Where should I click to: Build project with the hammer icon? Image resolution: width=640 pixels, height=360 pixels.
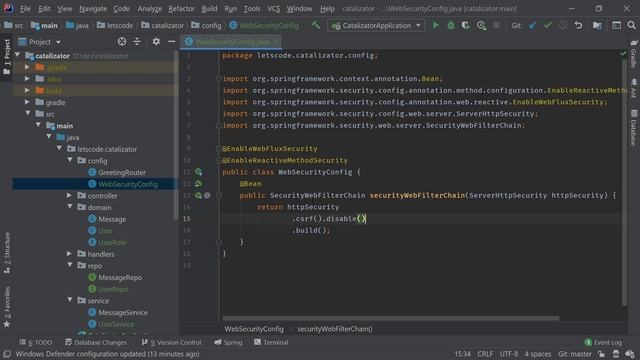coord(316,25)
